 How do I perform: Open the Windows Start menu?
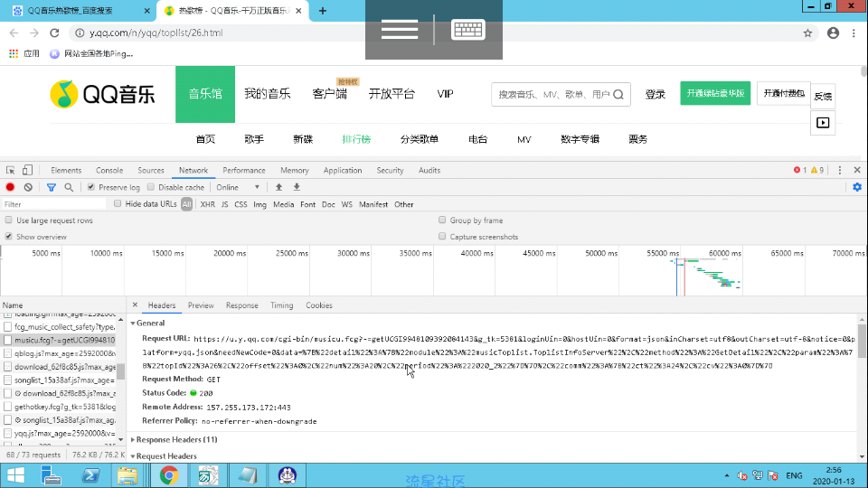click(15, 476)
